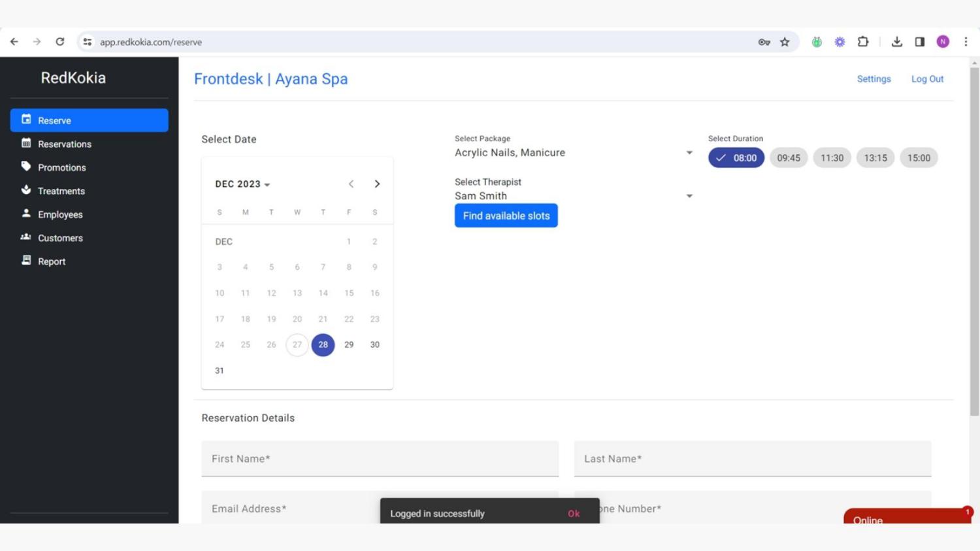The height and width of the screenshot is (551, 980).
Task: Open the DEC 2023 month picker
Action: tap(242, 184)
